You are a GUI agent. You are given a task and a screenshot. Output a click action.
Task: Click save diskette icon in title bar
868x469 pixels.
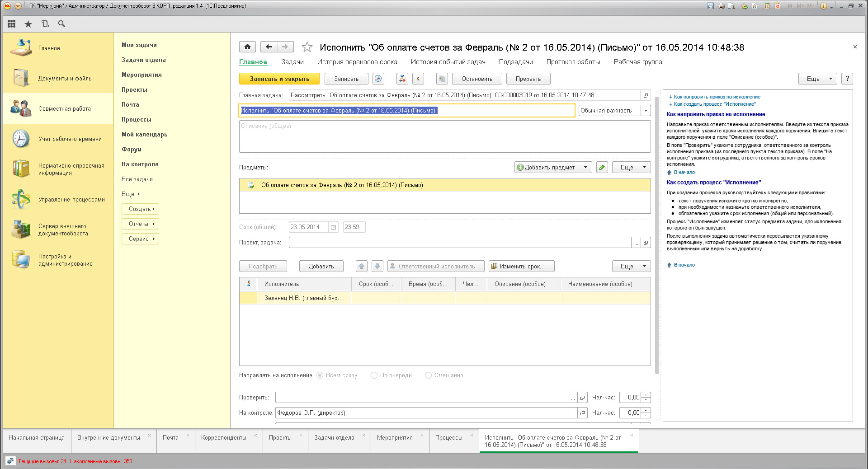[x=710, y=6]
